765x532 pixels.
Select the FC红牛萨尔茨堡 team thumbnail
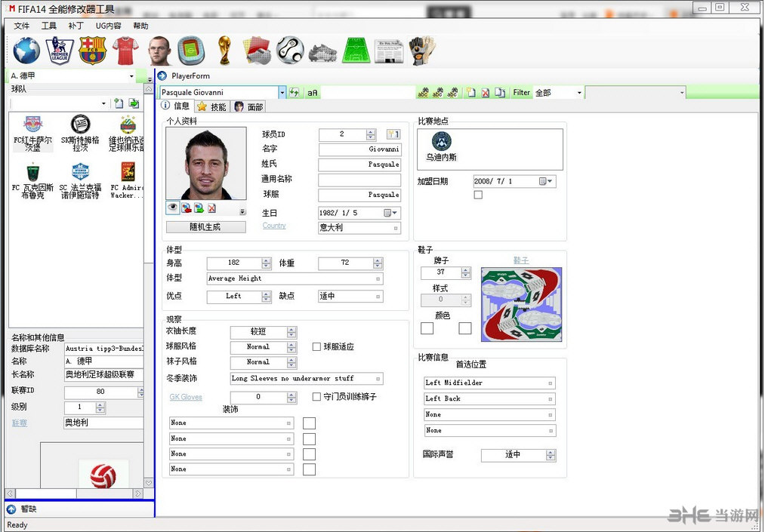pyautogui.click(x=32, y=133)
